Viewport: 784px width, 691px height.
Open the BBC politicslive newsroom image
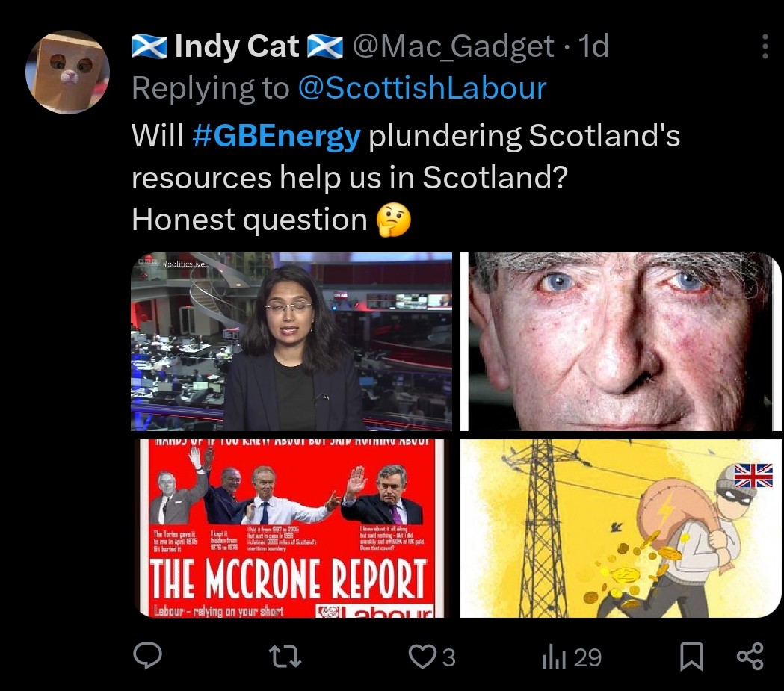[291, 341]
